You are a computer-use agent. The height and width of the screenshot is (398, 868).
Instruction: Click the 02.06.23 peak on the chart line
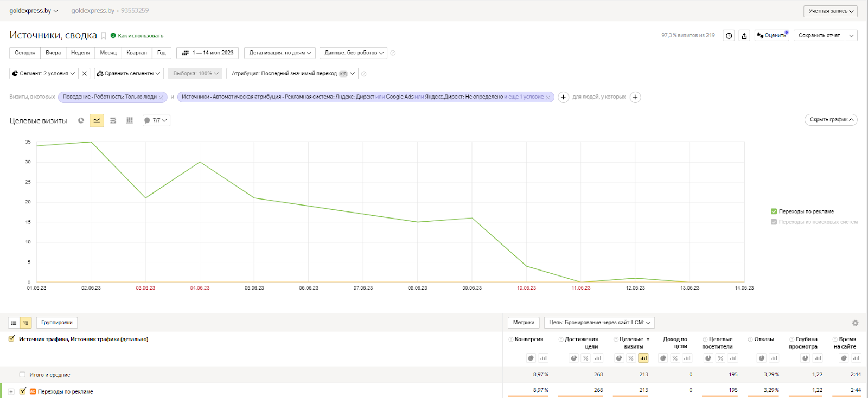coord(91,142)
